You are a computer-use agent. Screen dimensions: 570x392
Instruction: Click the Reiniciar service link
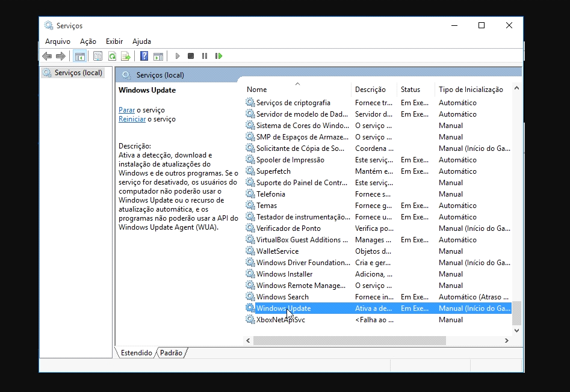132,119
